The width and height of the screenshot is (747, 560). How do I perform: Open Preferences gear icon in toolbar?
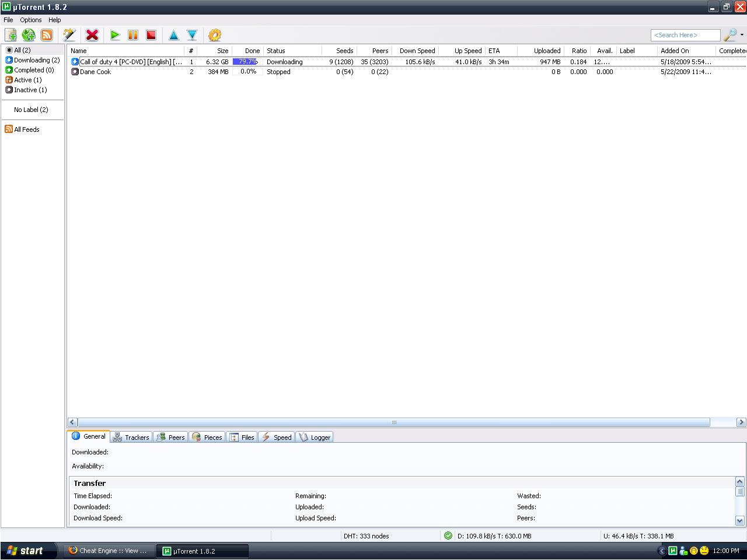tap(215, 35)
